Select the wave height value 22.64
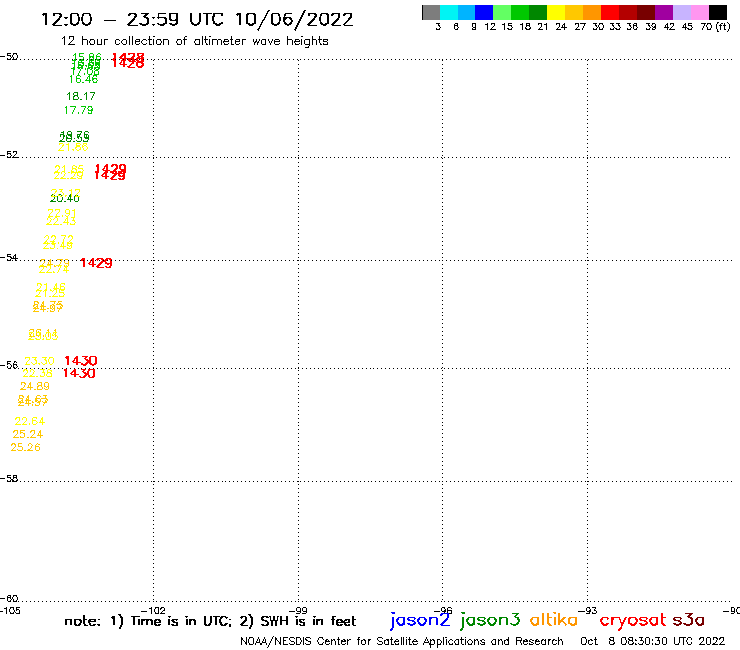 (30, 421)
